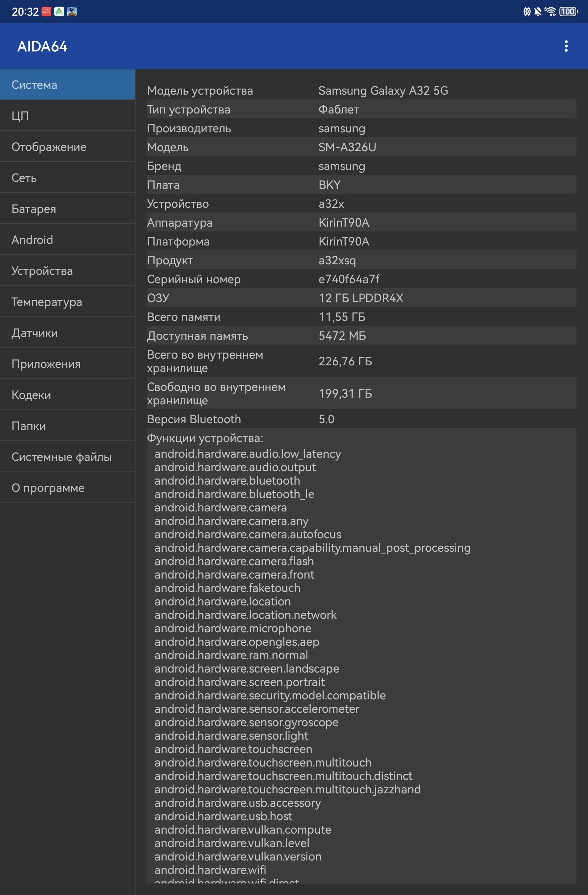The image size is (588, 895).
Task: Tap the muted bell status icon
Action: 538,12
